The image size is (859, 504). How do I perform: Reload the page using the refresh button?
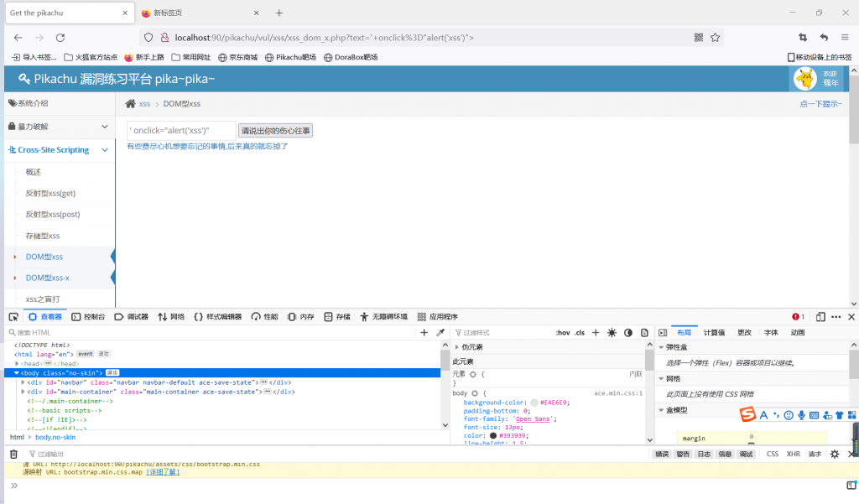(x=60, y=38)
